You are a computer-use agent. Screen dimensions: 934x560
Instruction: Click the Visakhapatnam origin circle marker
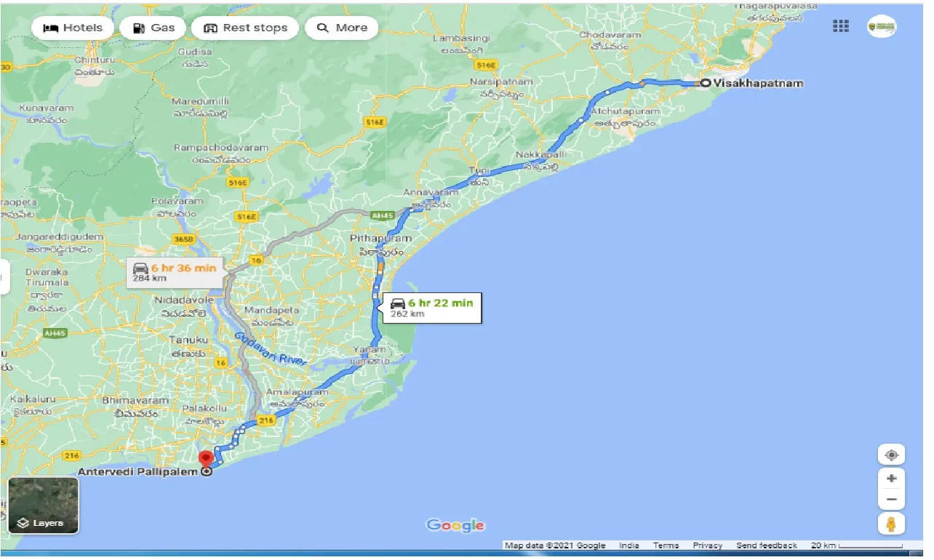pos(705,84)
